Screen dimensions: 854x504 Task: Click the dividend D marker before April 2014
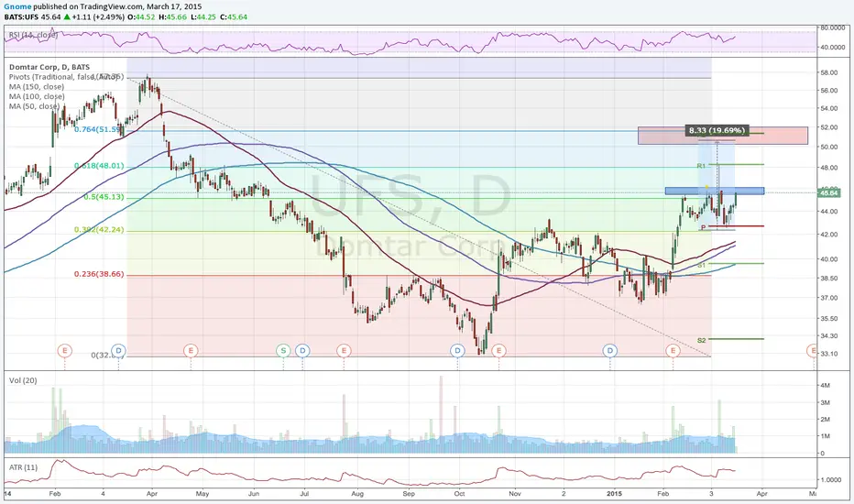pos(118,350)
